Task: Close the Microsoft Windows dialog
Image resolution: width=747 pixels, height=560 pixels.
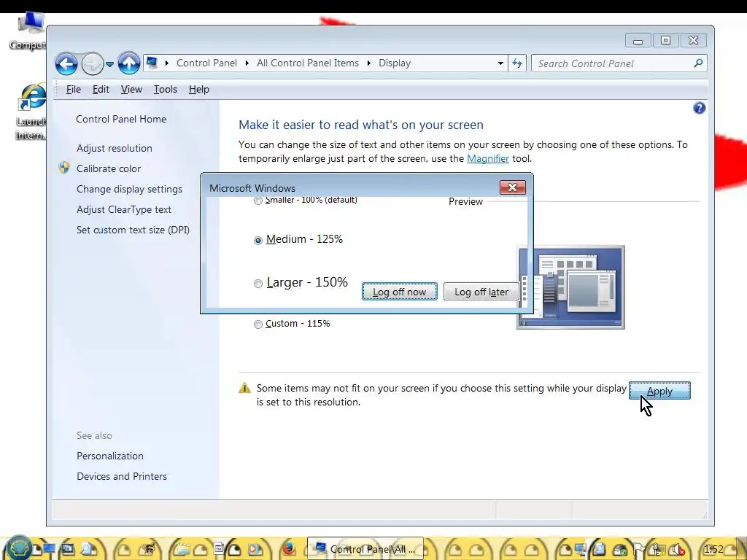Action: (x=513, y=187)
